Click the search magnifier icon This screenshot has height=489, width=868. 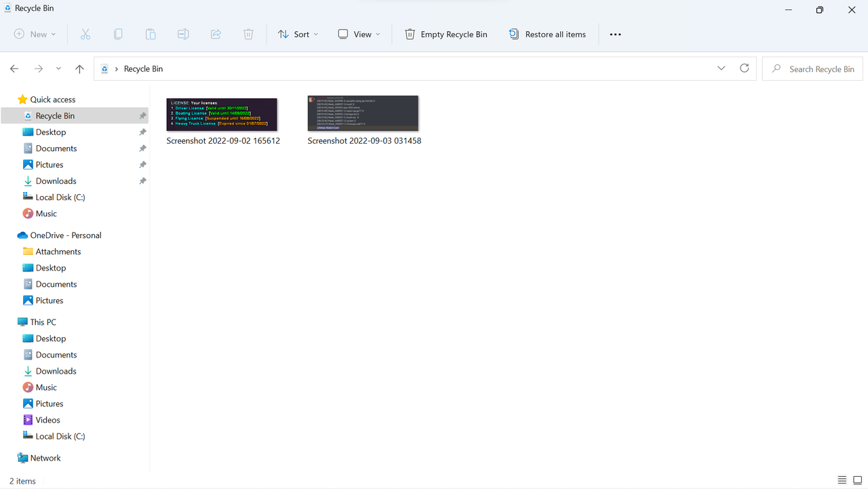[x=776, y=69]
